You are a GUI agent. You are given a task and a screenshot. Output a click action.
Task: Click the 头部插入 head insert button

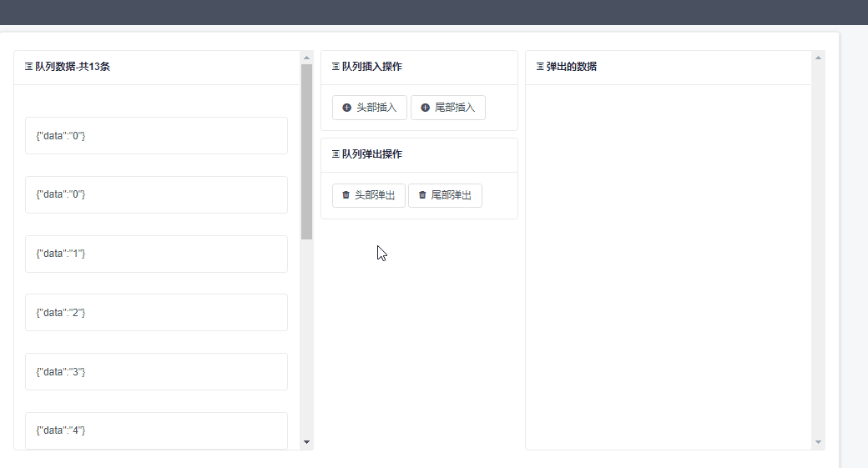(369, 108)
